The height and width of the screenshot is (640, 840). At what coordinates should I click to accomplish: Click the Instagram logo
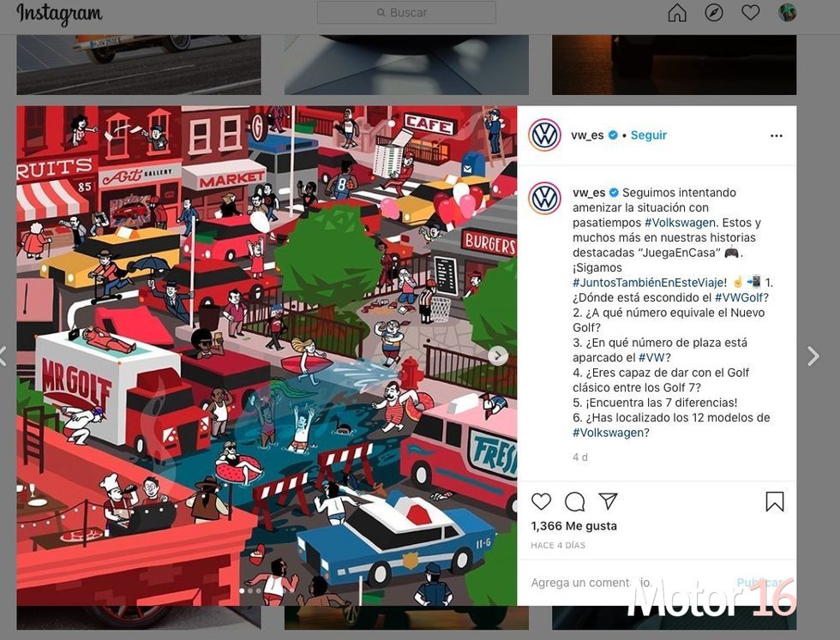pos(59,15)
